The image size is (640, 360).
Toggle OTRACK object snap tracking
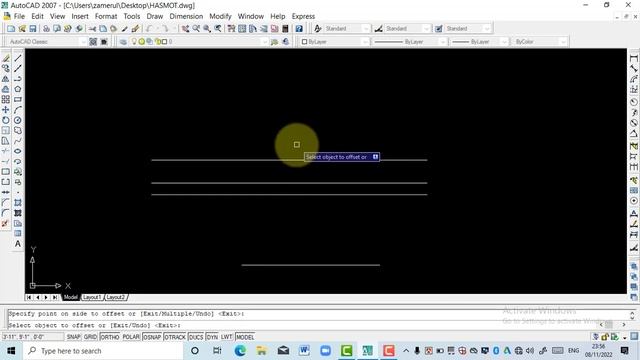coord(175,337)
